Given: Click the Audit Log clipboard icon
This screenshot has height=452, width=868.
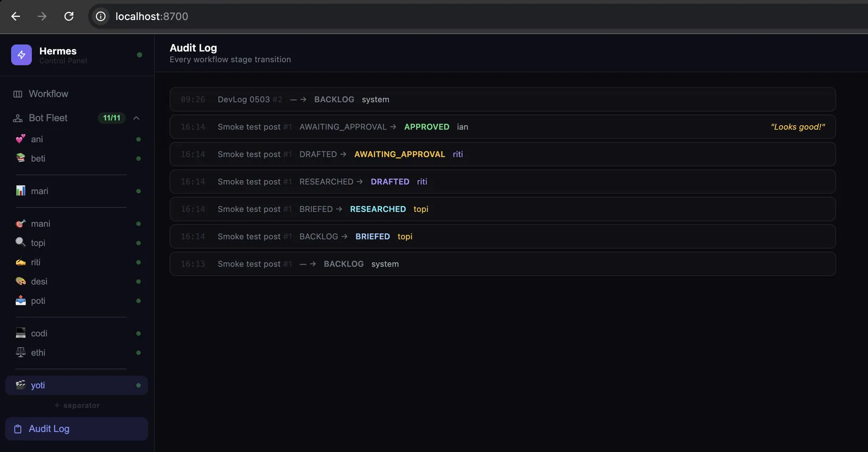Looking at the screenshot, I should click(18, 429).
